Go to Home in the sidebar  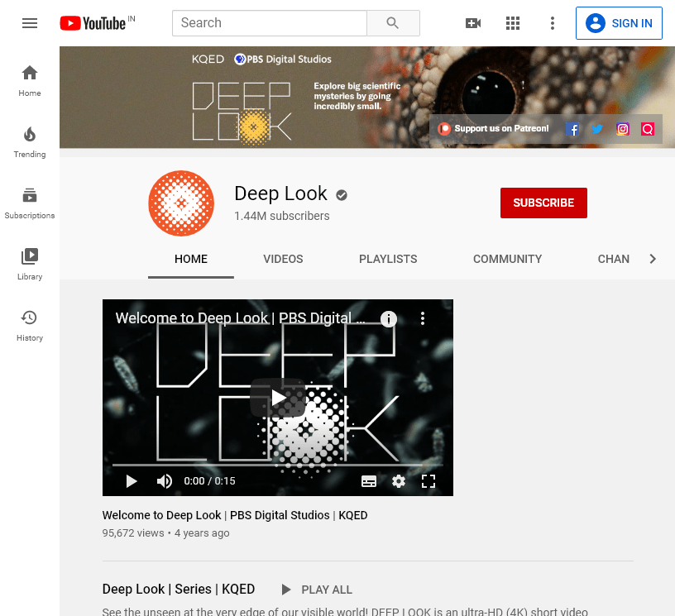[x=30, y=81]
